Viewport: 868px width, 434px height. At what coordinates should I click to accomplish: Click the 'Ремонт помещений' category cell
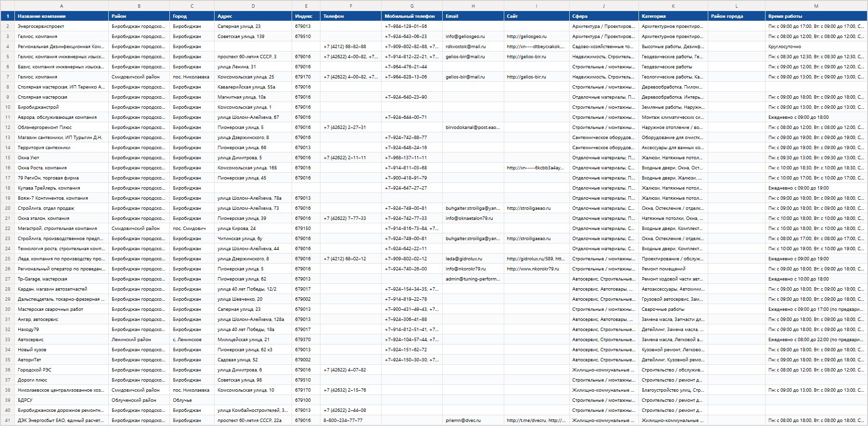(673, 269)
